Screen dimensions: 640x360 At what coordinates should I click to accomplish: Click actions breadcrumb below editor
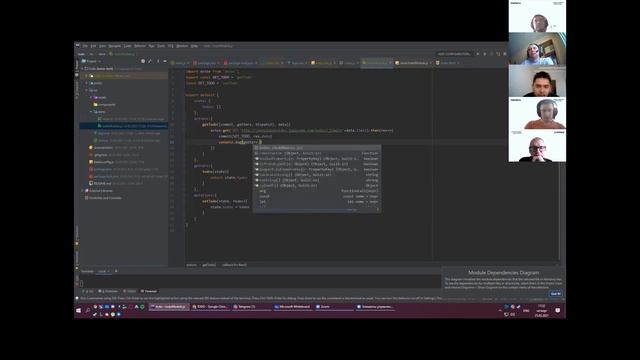(191, 265)
